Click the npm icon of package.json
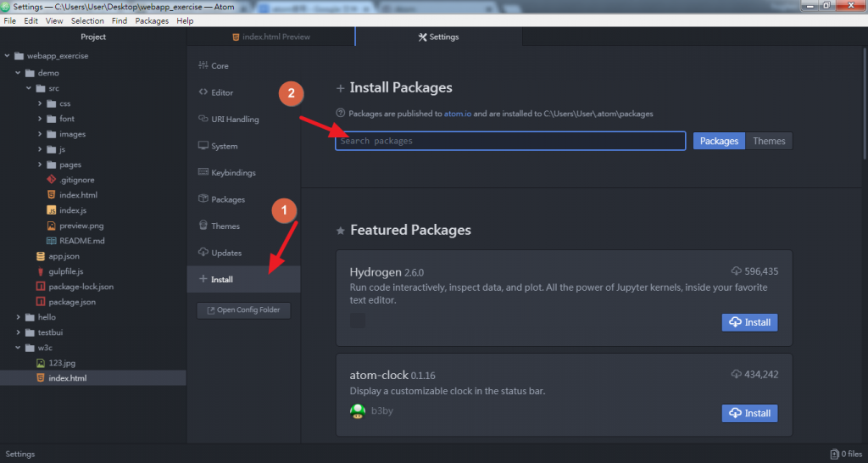This screenshot has width=868, height=463. (41, 302)
